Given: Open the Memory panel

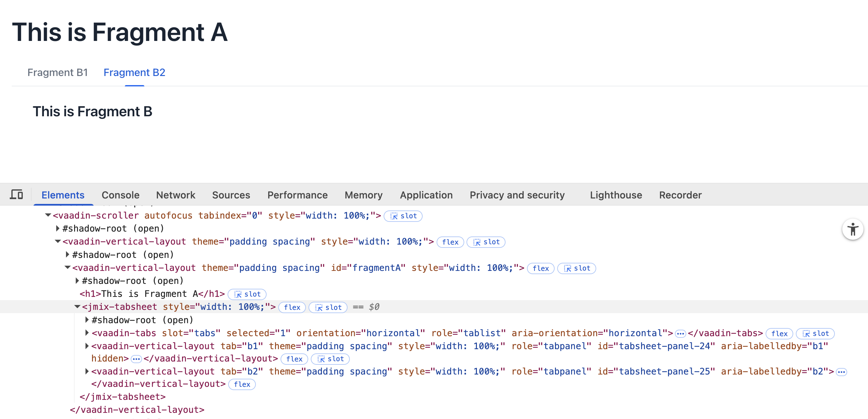Looking at the screenshot, I should click(363, 195).
